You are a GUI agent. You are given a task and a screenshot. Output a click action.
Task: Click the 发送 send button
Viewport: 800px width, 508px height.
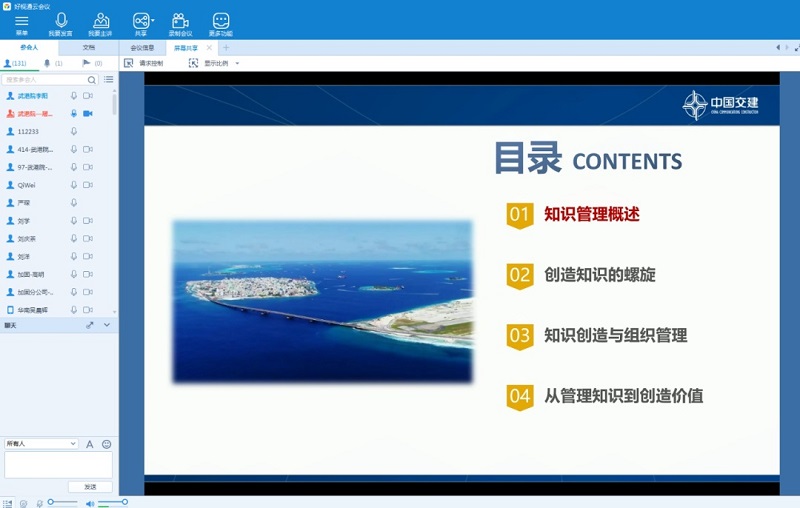[90, 487]
